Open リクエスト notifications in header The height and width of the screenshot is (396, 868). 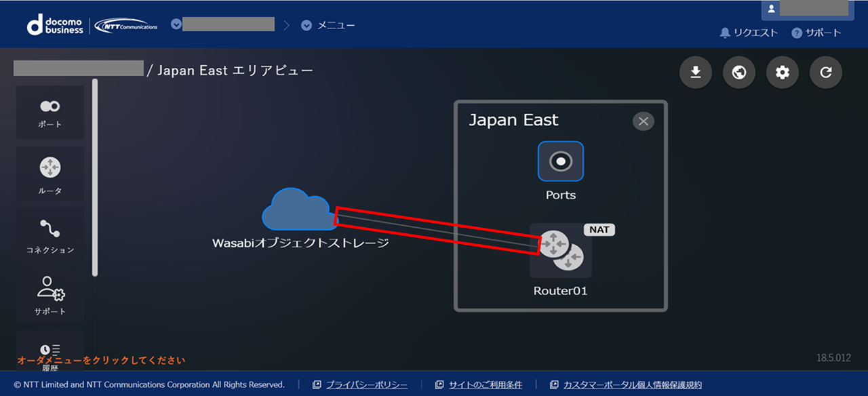coord(749,33)
